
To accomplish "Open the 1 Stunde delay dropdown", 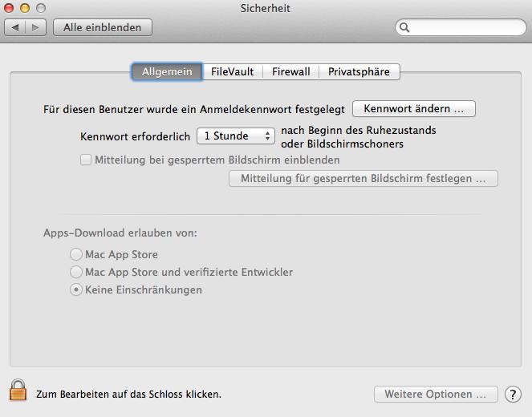I will tap(236, 136).
